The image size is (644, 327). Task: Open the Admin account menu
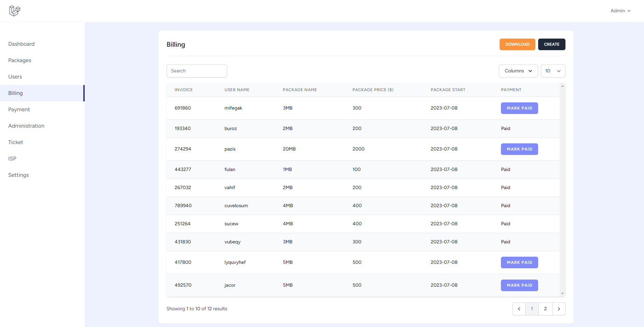click(620, 11)
